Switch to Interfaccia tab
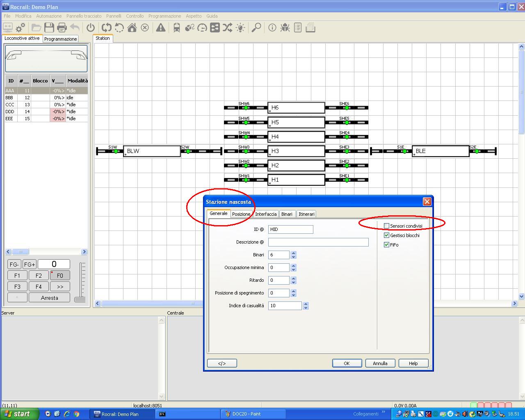525x420 pixels. 266,214
